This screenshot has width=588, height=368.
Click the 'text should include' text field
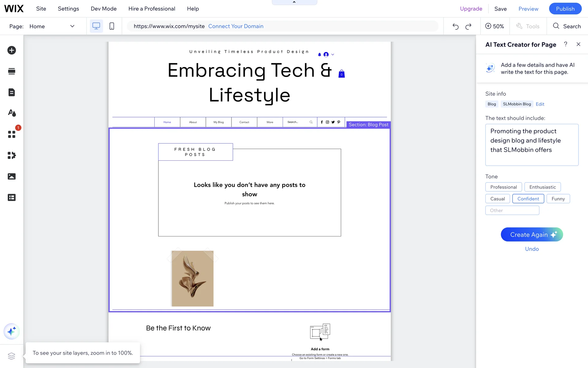coord(531,145)
